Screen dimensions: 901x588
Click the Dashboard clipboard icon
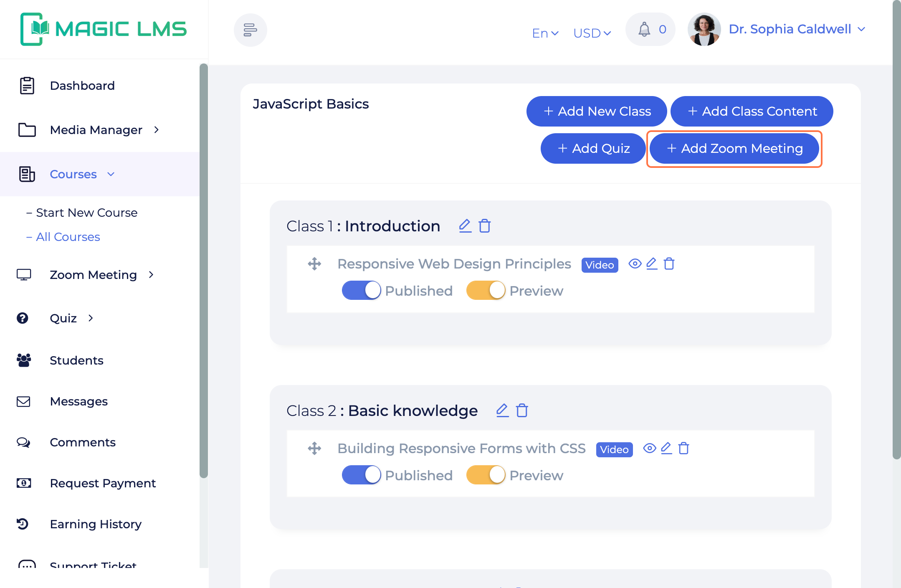(x=27, y=86)
